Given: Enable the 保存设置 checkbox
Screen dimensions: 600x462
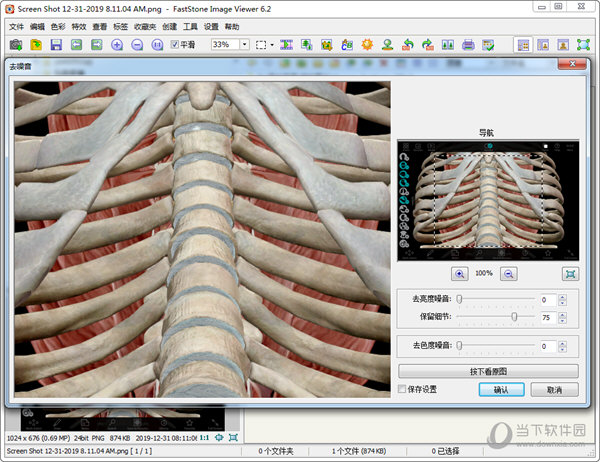Looking at the screenshot, I should coord(402,389).
